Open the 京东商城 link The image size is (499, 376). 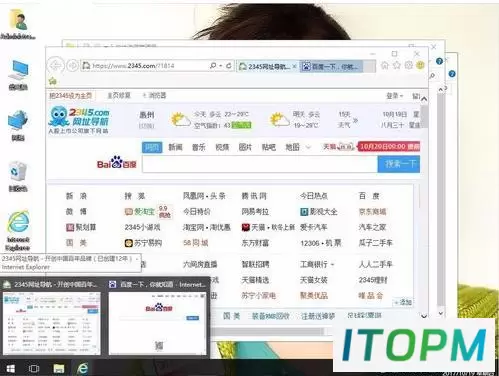point(372,211)
